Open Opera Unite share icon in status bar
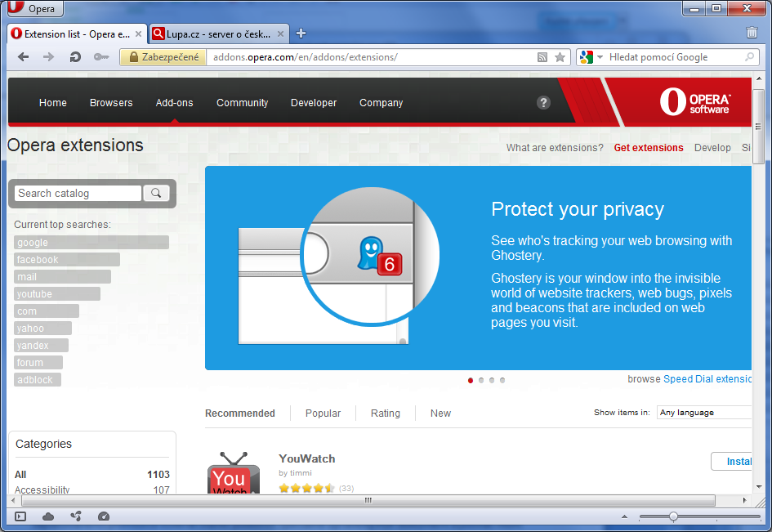The height and width of the screenshot is (532, 772). pos(76,516)
